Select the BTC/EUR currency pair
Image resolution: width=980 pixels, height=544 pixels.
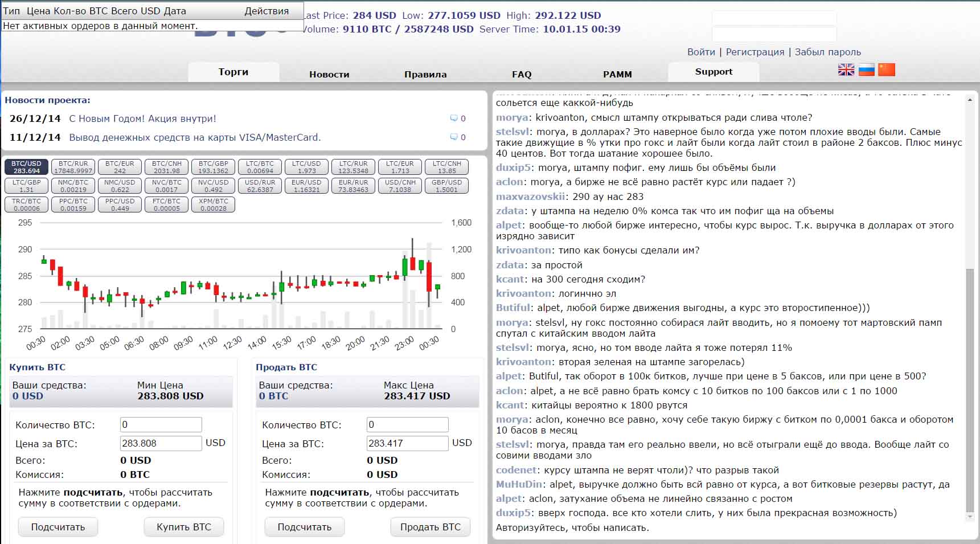click(x=120, y=166)
